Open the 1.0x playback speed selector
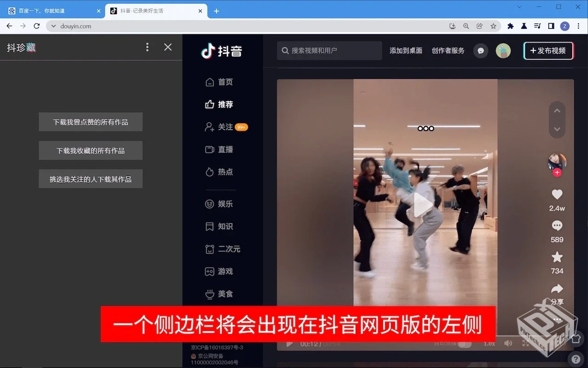Viewport: 588px width, 368px height. (x=490, y=343)
